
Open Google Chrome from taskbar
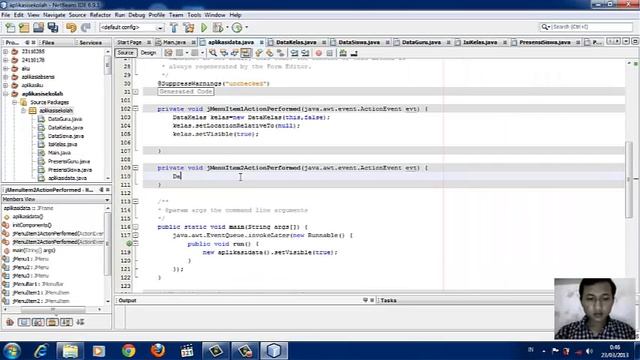[129, 351]
